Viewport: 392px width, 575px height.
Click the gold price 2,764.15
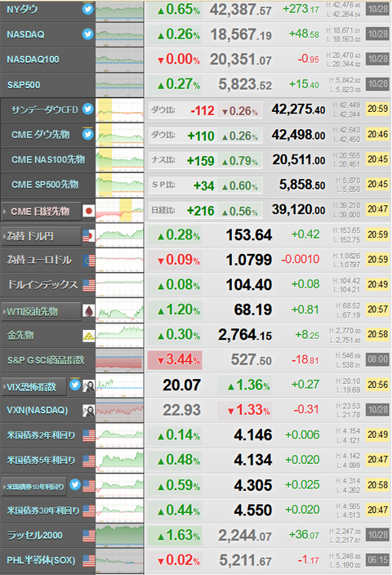point(245,335)
